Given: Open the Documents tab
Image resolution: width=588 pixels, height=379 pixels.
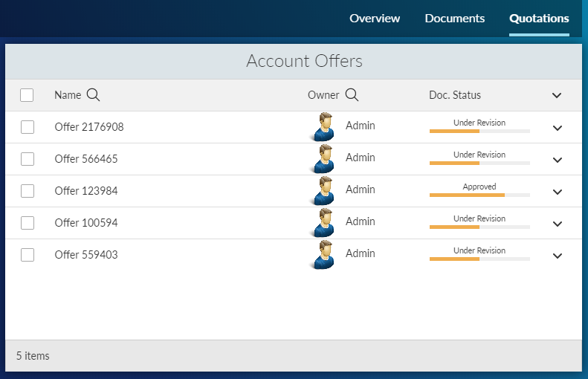Looking at the screenshot, I should pyautogui.click(x=454, y=19).
